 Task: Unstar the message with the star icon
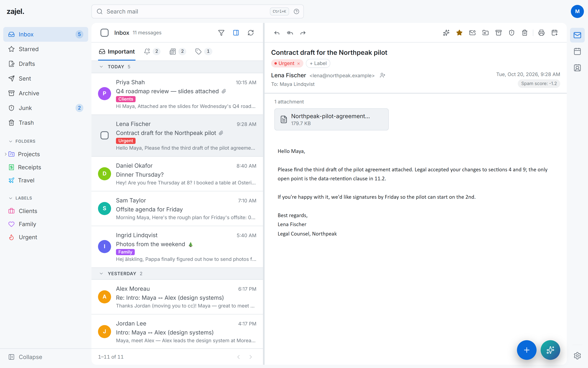click(459, 33)
